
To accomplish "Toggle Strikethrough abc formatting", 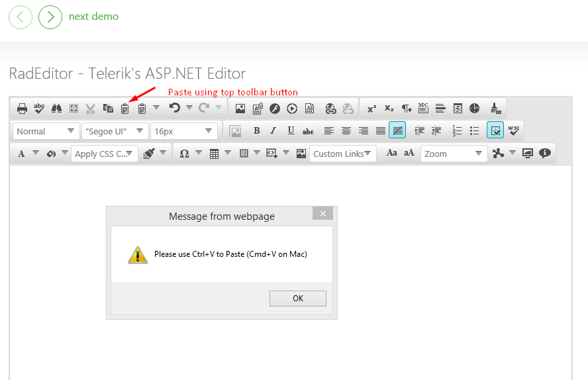I will pyautogui.click(x=308, y=131).
